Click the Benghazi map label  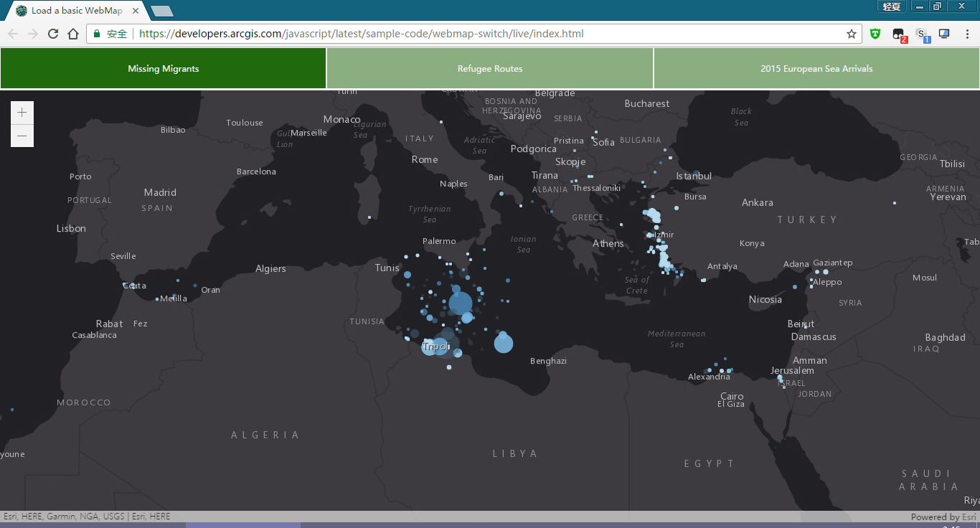548,361
